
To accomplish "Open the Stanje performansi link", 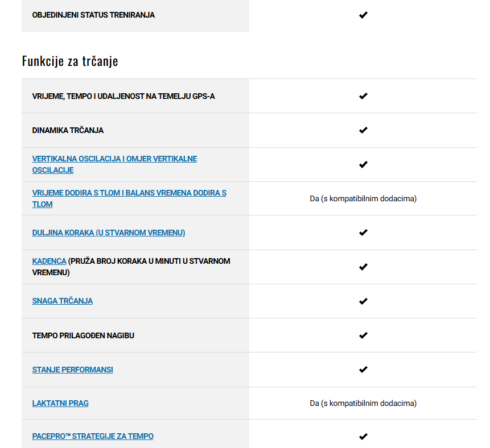I will (72, 370).
